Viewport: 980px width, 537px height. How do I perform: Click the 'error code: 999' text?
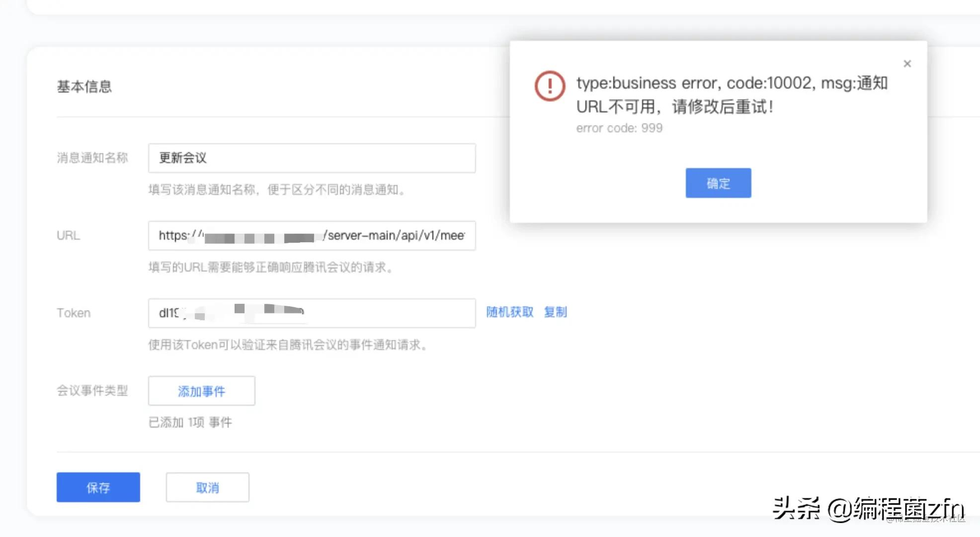click(619, 128)
